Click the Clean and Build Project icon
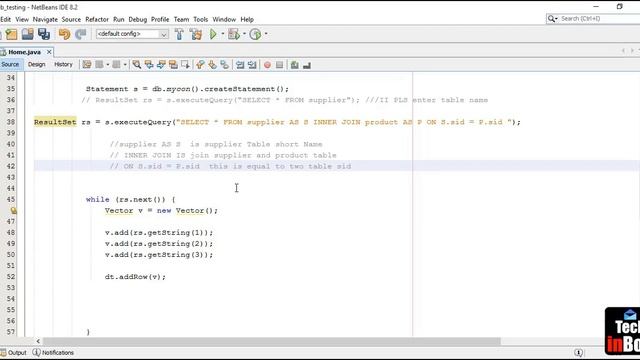The image size is (640, 360). 196,34
